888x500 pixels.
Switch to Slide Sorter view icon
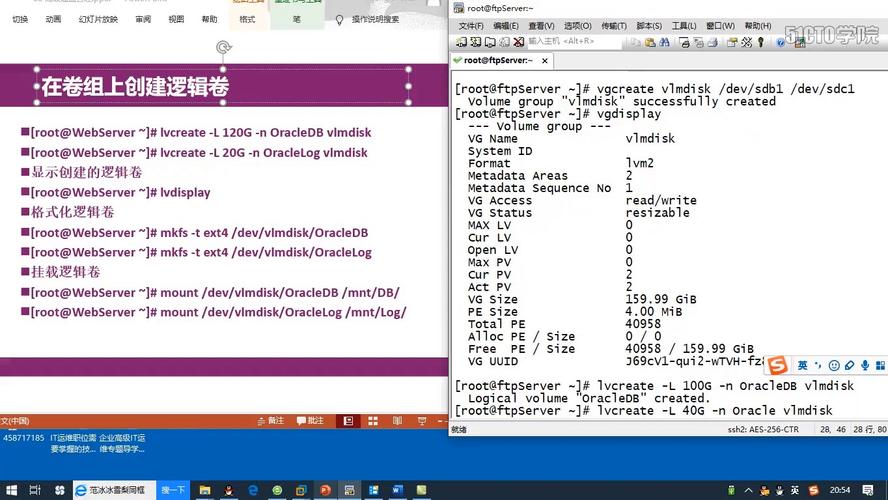[373, 421]
